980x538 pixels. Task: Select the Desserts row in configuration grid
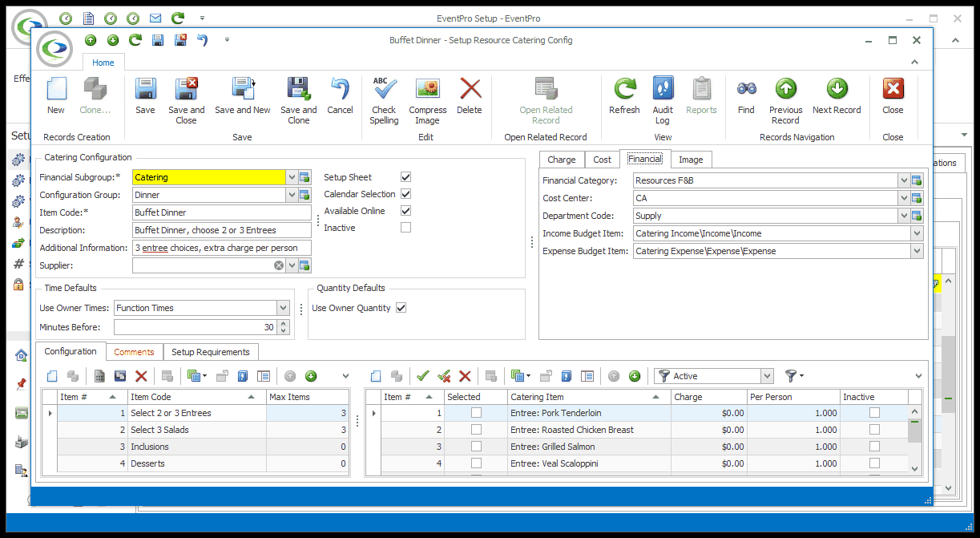pos(196,463)
